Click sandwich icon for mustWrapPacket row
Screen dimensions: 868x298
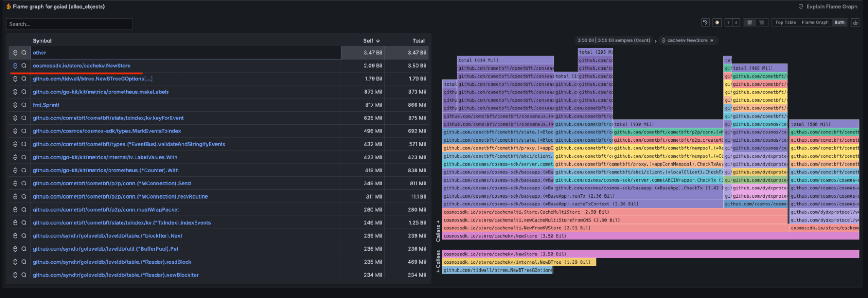click(15, 210)
